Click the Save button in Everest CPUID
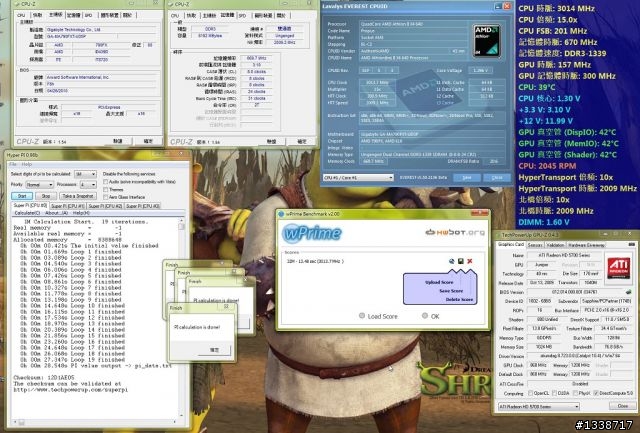640x433 pixels. 467,178
